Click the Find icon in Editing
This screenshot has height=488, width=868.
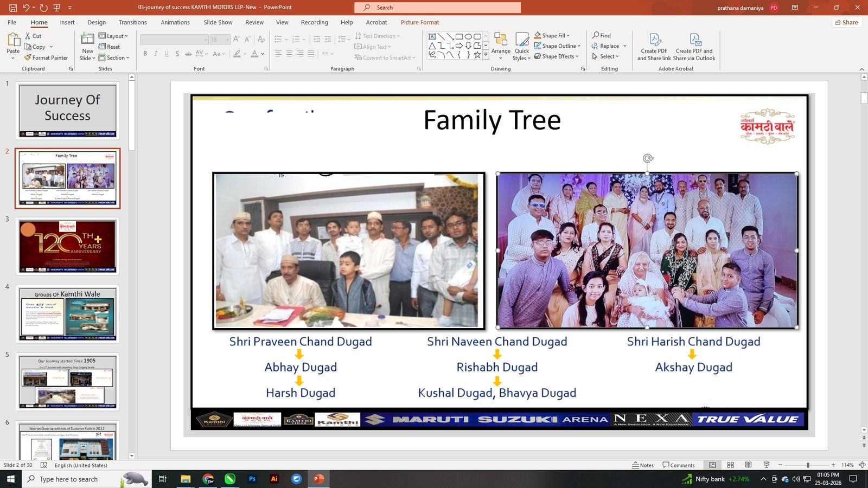click(596, 35)
